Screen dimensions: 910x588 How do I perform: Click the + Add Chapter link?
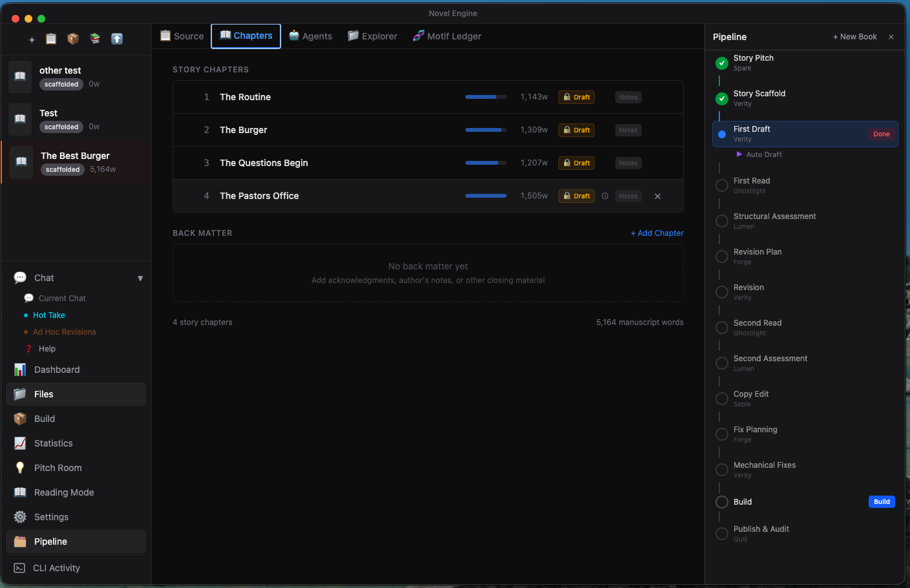coord(657,233)
